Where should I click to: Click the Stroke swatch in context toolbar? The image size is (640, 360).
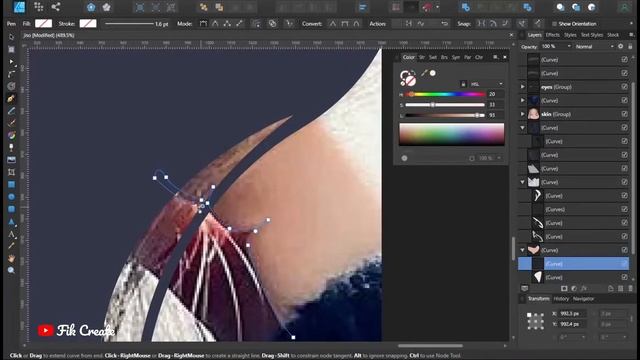(x=88, y=24)
